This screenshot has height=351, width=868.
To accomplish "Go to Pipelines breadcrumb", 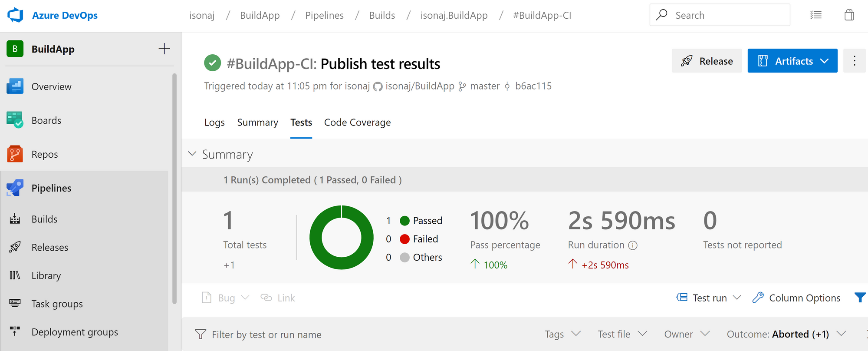I will 324,15.
